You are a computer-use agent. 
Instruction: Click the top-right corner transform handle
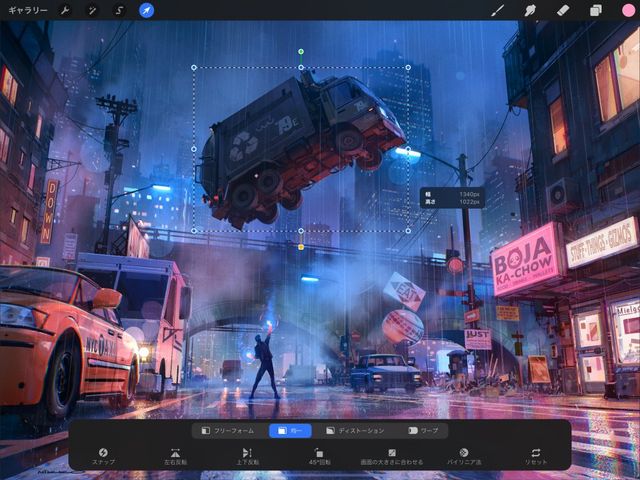click(x=408, y=68)
